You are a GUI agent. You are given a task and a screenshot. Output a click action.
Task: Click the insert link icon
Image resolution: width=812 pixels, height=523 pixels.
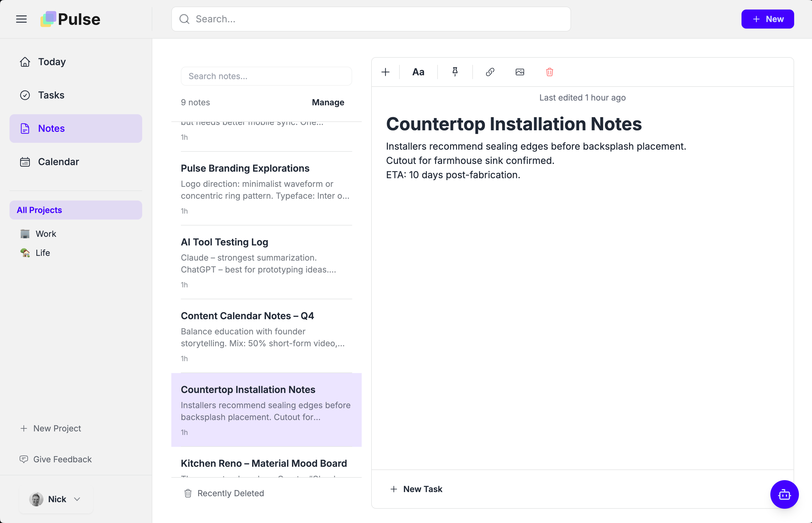point(490,72)
